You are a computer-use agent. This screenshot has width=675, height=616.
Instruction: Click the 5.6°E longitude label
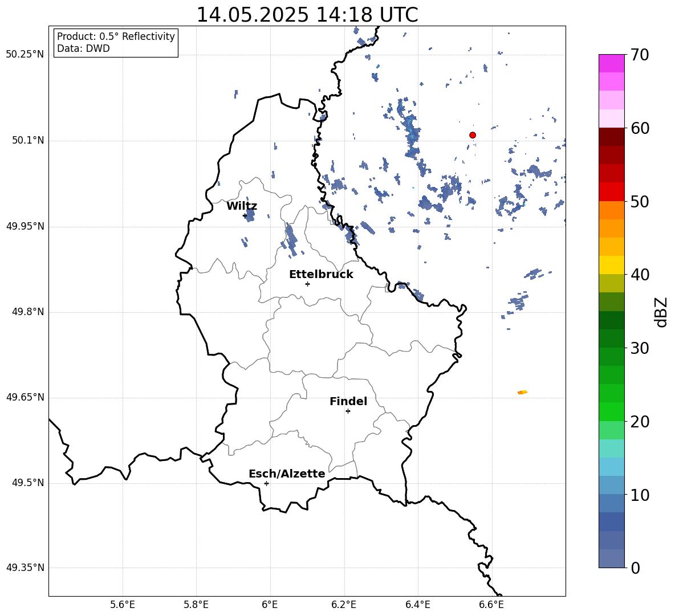(123, 605)
